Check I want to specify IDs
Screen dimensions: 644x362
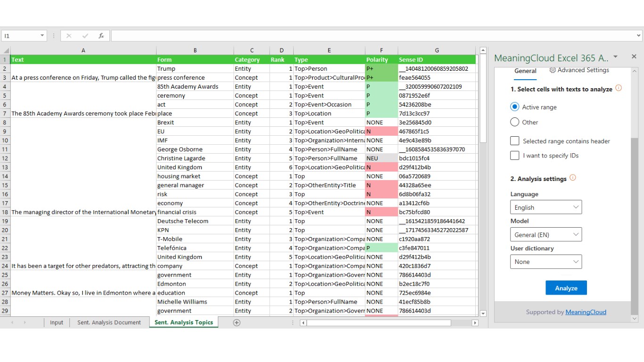coord(515,156)
